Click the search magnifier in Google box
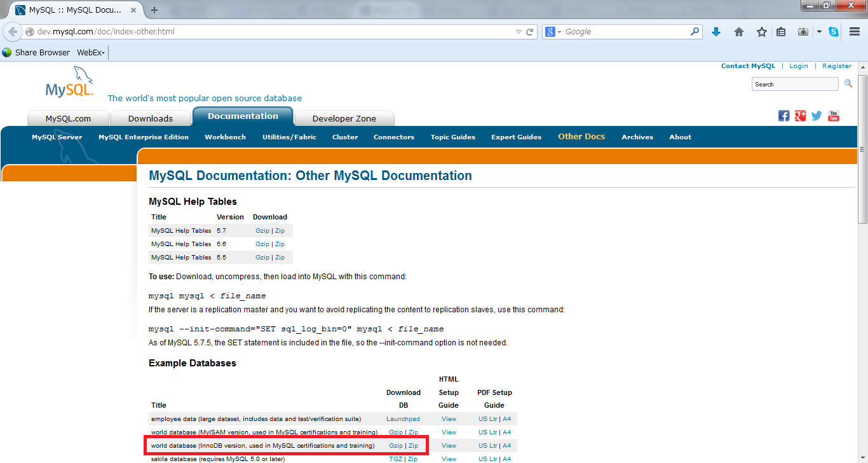Viewport: 868px width, 463px height. [x=695, y=31]
